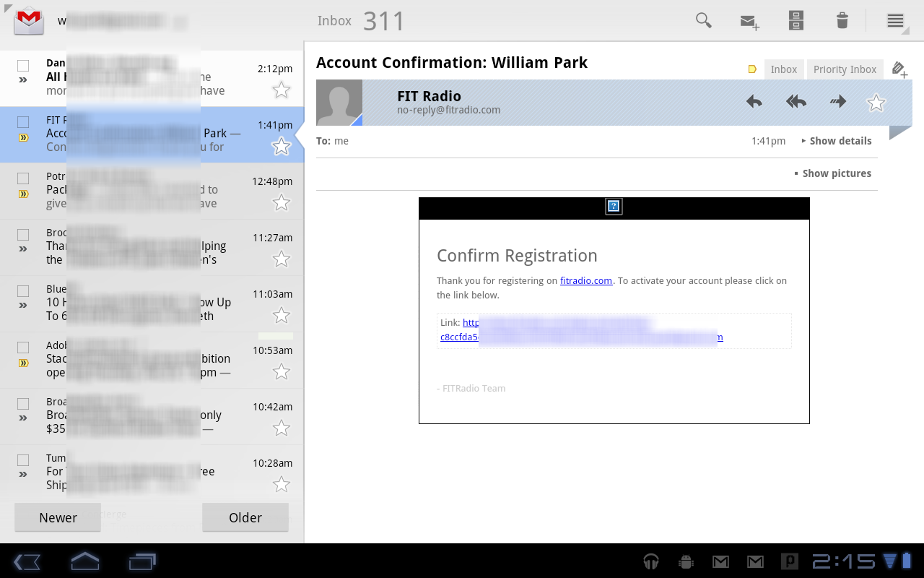924x578 pixels.
Task: Toggle chevron marker on 11:27am email
Action: pyautogui.click(x=23, y=249)
